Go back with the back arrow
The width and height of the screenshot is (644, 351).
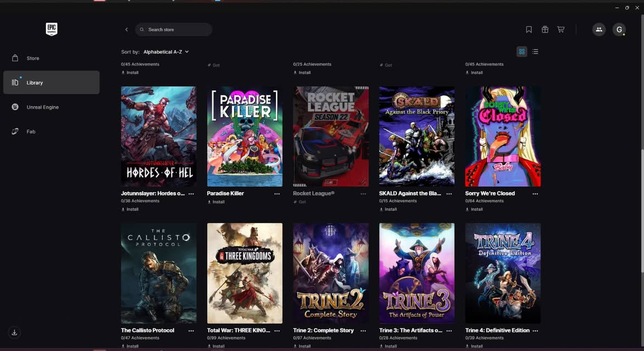point(126,30)
